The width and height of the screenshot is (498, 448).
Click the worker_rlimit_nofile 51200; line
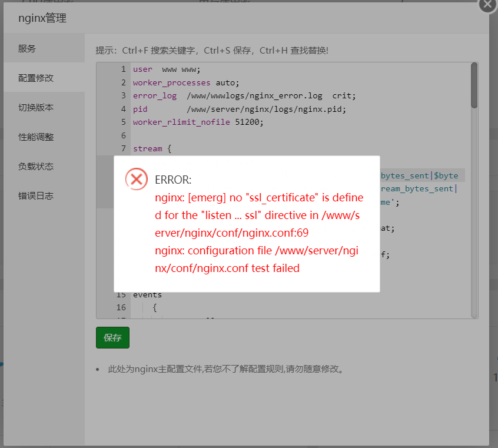click(x=198, y=122)
